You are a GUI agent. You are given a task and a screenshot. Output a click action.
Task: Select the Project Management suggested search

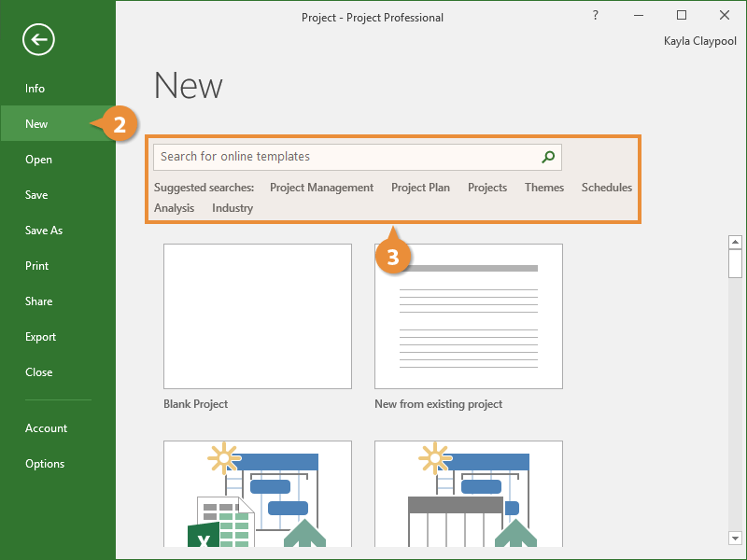(321, 188)
